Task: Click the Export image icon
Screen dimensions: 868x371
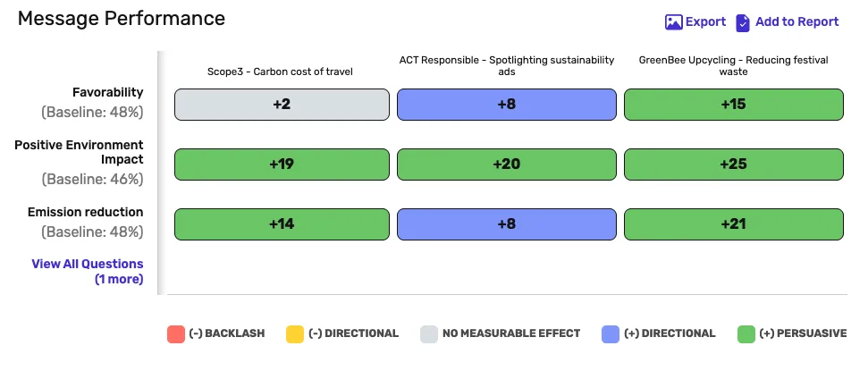Action: point(674,22)
